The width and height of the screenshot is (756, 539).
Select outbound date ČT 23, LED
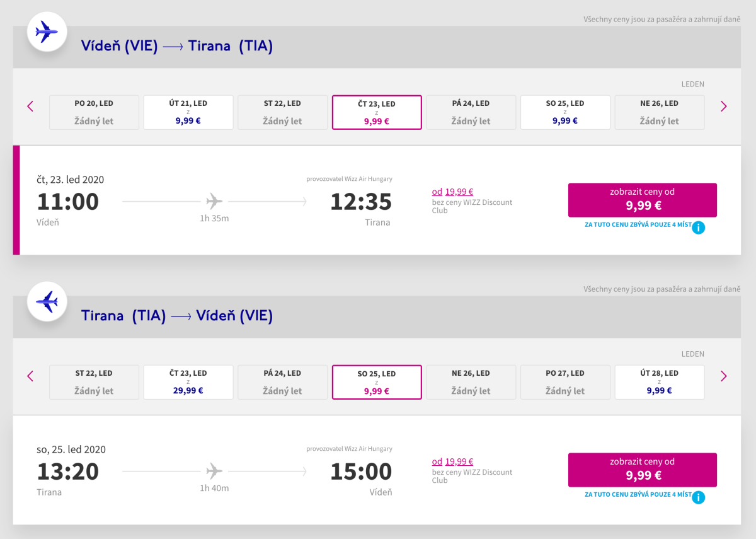[377, 112]
